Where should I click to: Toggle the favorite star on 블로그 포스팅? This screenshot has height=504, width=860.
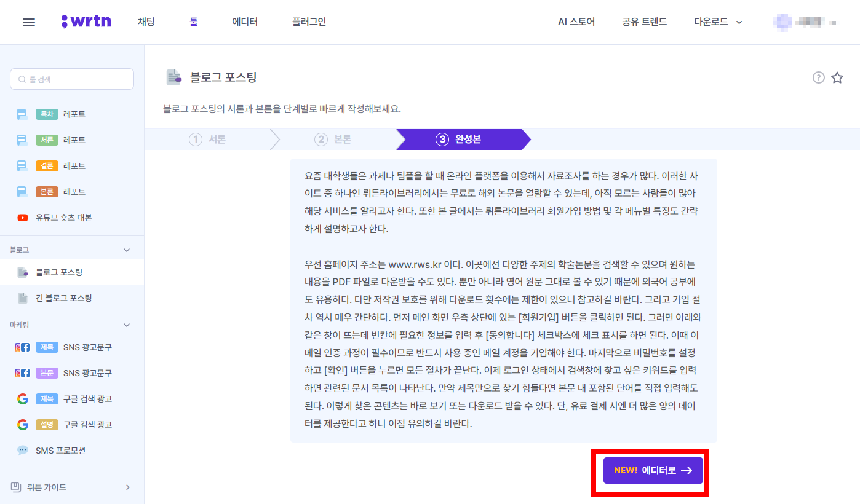[x=837, y=77]
